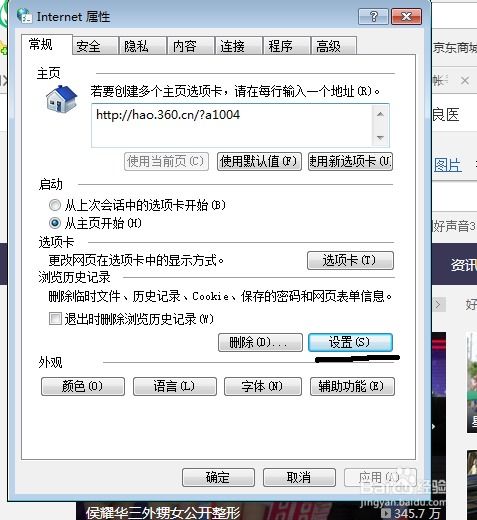This screenshot has width=477, height=520.
Task: Click the 设置(S) browsing history button
Action: pos(350,342)
